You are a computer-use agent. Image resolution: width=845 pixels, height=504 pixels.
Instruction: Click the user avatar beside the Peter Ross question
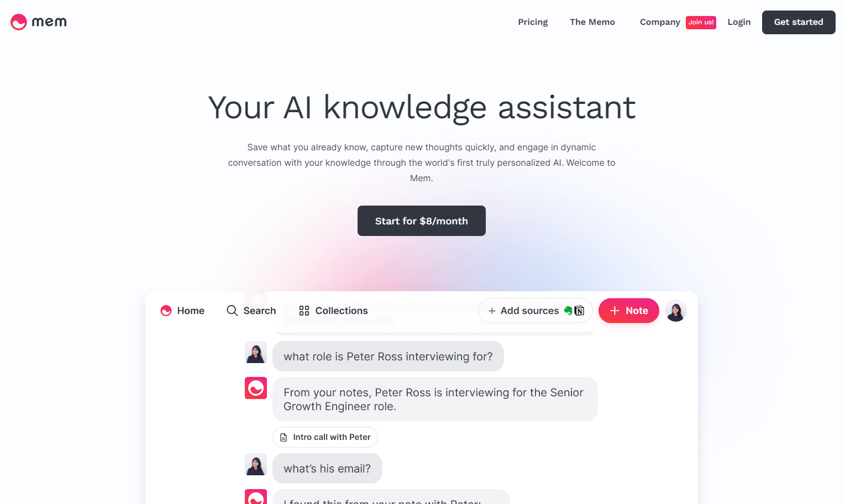[x=256, y=352]
